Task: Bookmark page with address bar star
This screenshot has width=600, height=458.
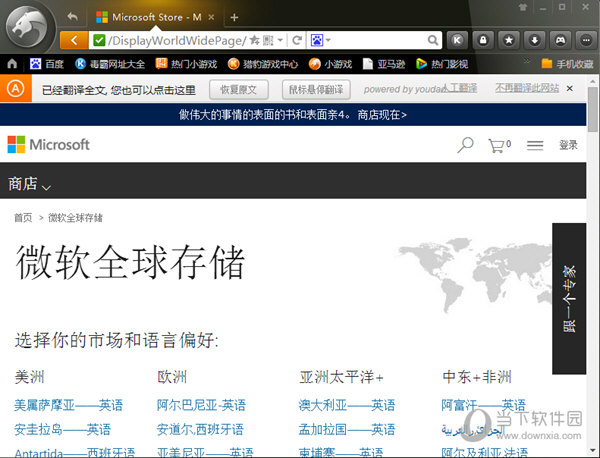Action: (254, 40)
